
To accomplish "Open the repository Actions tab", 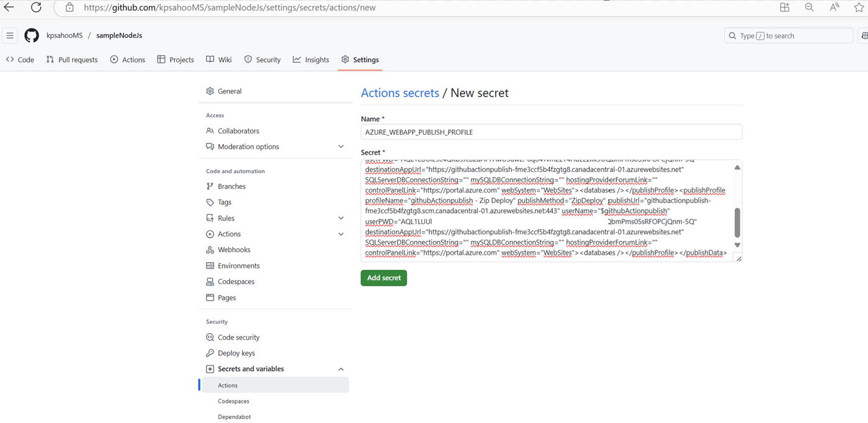I will pyautogui.click(x=128, y=60).
